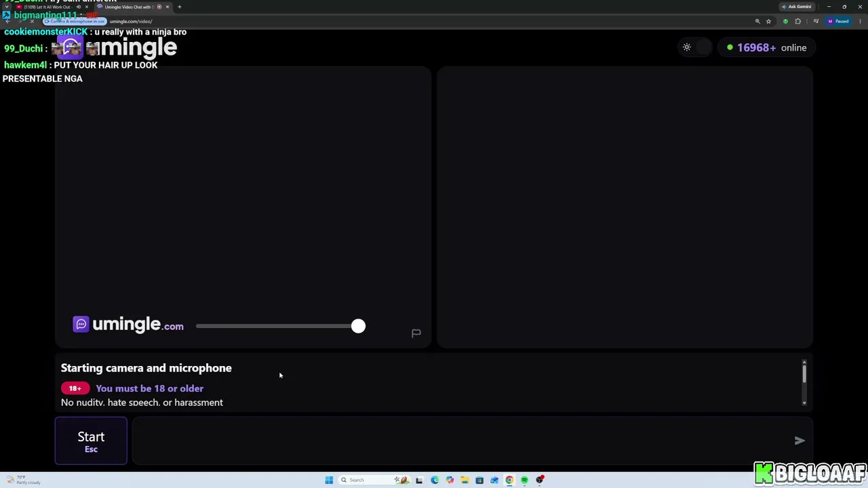Open the zoom magnifier icon in address bar
This screenshot has width=868, height=488.
pyautogui.click(x=757, y=21)
